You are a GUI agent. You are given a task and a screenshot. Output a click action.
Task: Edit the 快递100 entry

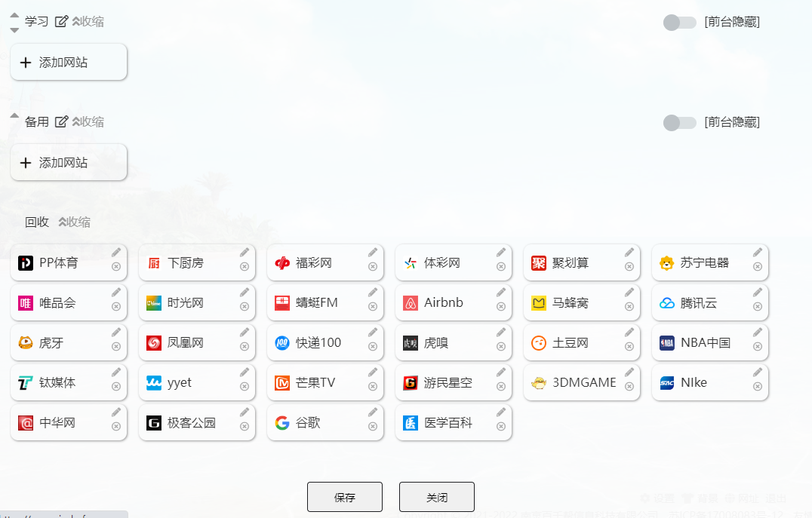(x=373, y=333)
